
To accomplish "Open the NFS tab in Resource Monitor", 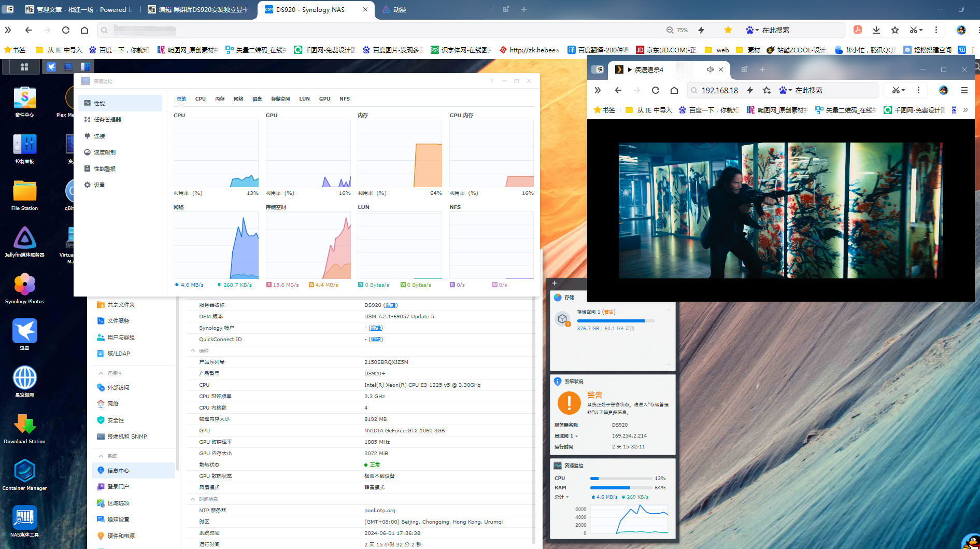I will coord(345,98).
